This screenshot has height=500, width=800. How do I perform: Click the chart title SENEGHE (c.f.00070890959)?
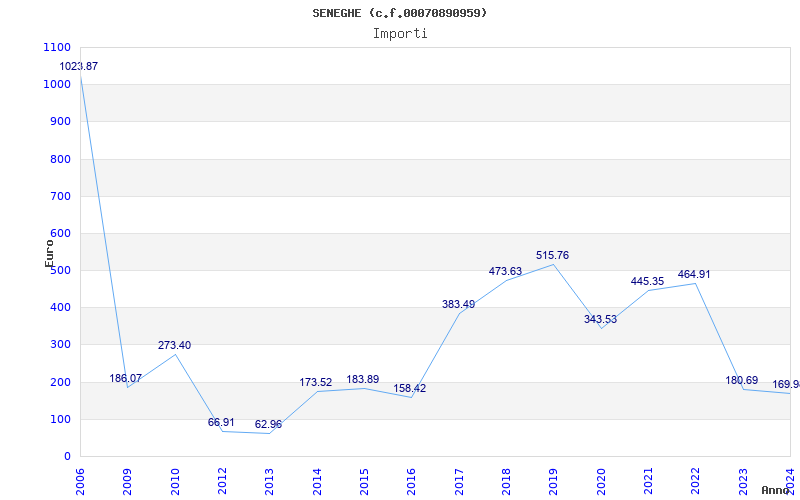coord(399,13)
